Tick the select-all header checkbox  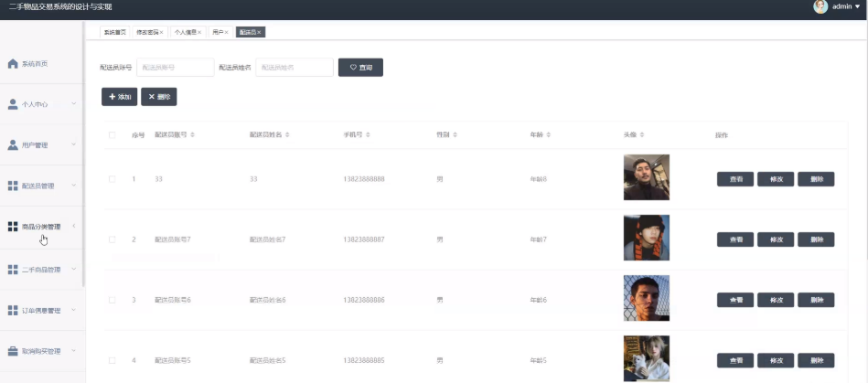coord(113,135)
